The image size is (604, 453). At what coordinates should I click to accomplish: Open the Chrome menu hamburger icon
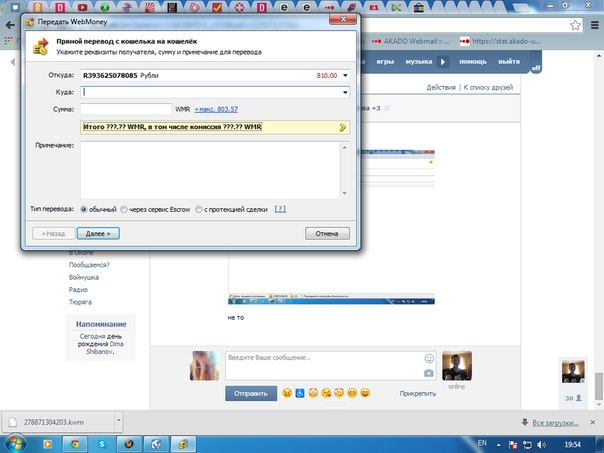point(595,25)
